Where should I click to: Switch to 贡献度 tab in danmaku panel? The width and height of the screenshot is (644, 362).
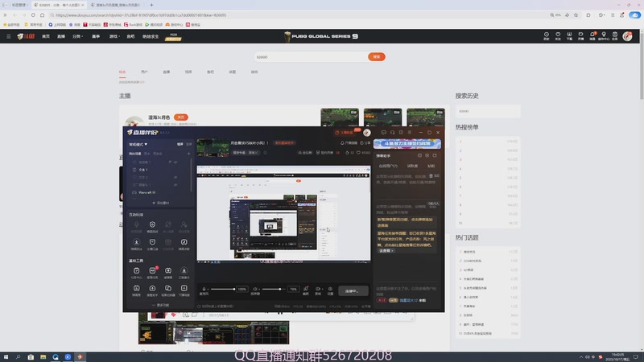click(x=412, y=166)
